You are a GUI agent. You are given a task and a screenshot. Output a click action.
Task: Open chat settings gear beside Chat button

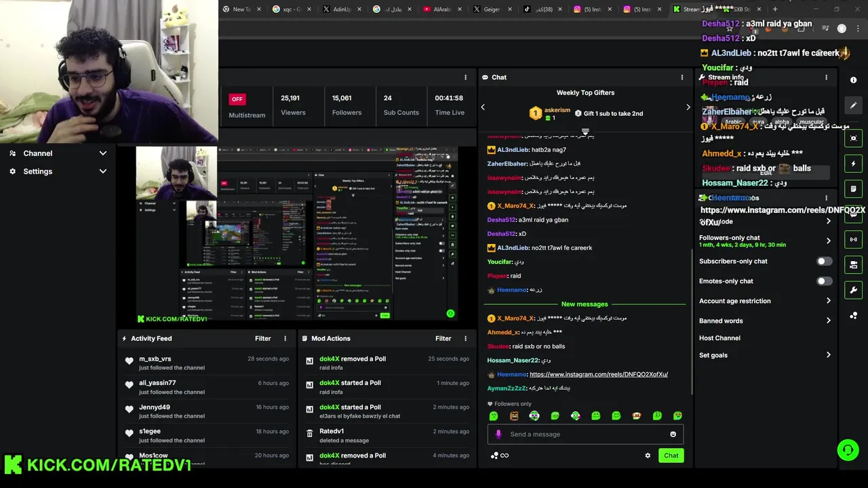click(x=648, y=455)
